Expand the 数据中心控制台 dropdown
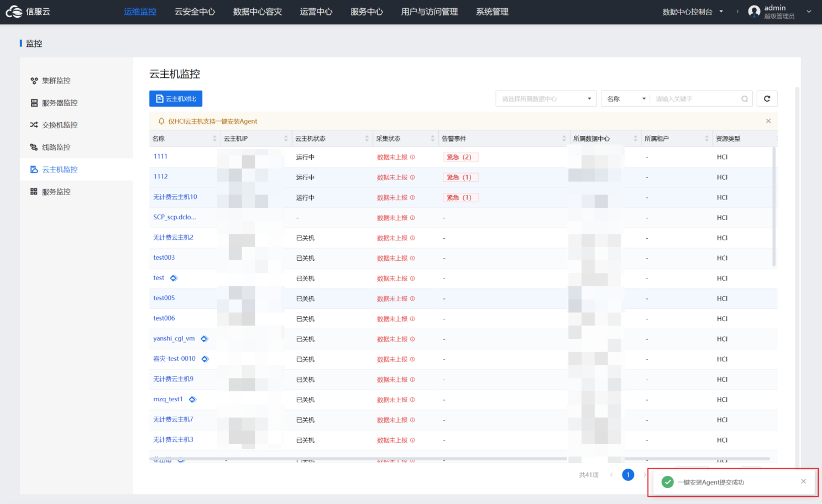Screen dimensions: 822x504 point(693,12)
